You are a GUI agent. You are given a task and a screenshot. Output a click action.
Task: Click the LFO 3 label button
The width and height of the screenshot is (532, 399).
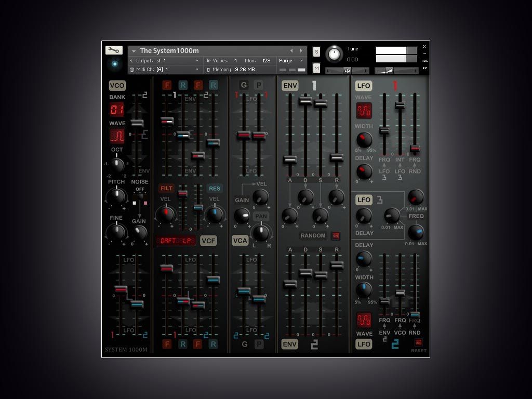click(x=364, y=200)
